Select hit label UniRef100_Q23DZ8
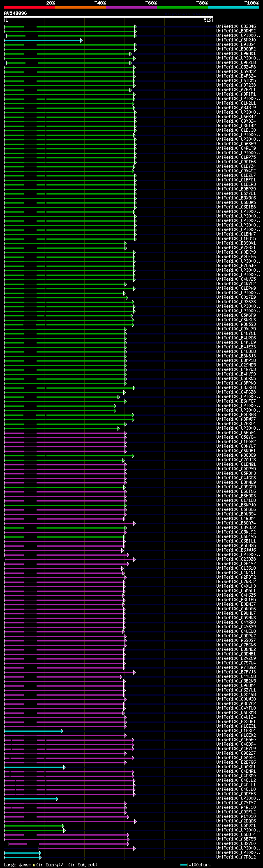Image resolution: width=263 pixels, height=868 pixels. click(x=236, y=559)
